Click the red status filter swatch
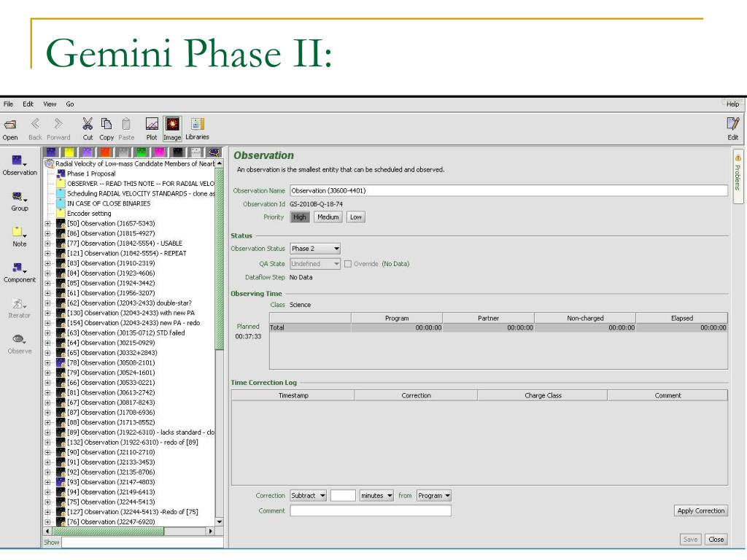This screenshot has width=747, height=560. 105,152
